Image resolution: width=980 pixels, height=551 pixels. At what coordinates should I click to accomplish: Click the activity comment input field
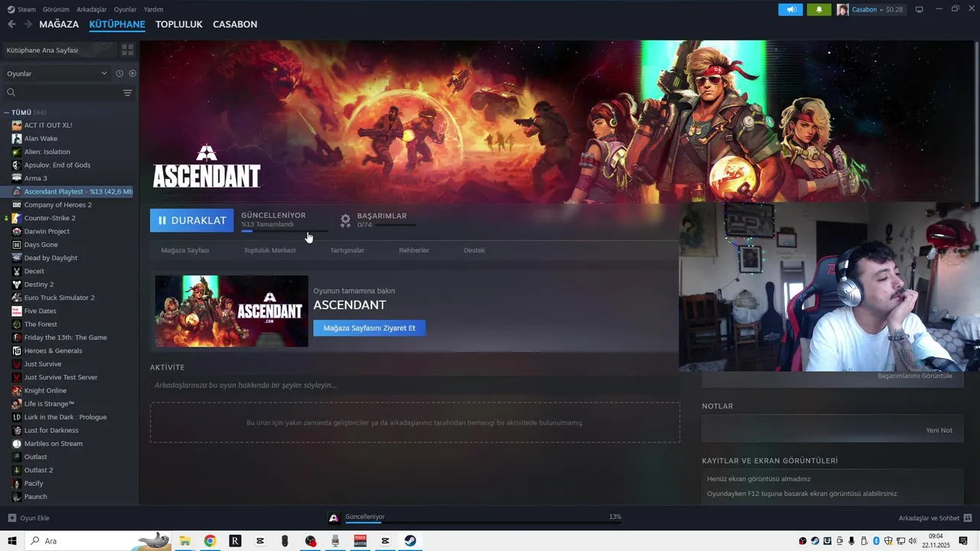point(414,385)
